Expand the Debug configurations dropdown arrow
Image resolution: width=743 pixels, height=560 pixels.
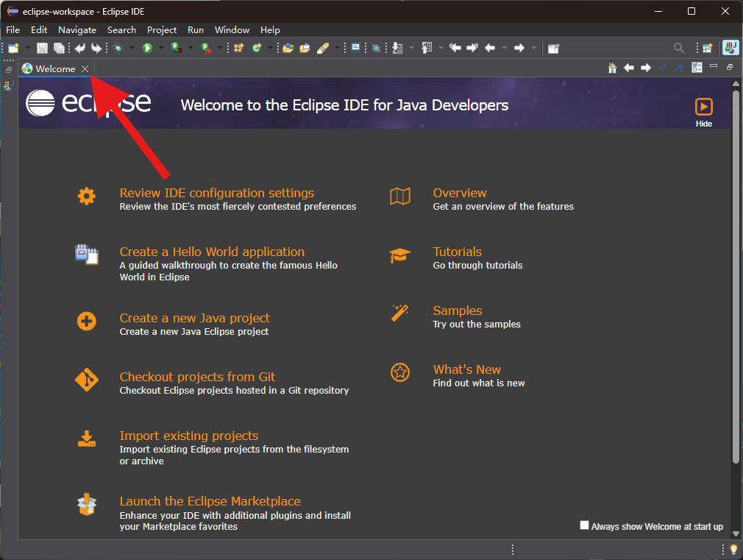(x=132, y=48)
